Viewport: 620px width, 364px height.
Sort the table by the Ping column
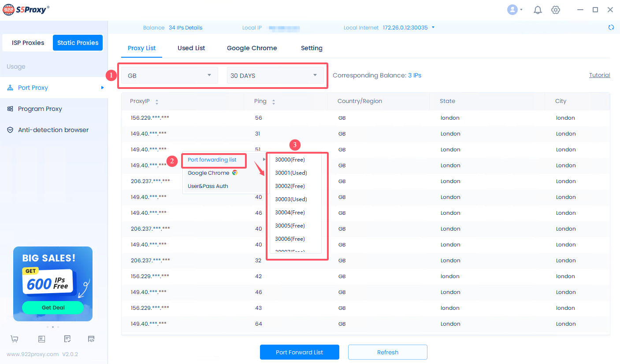click(273, 102)
